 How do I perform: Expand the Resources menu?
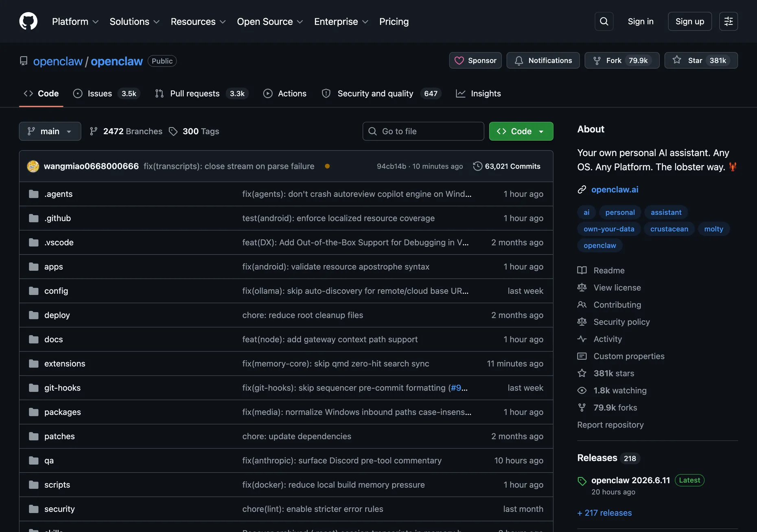[x=198, y=22]
